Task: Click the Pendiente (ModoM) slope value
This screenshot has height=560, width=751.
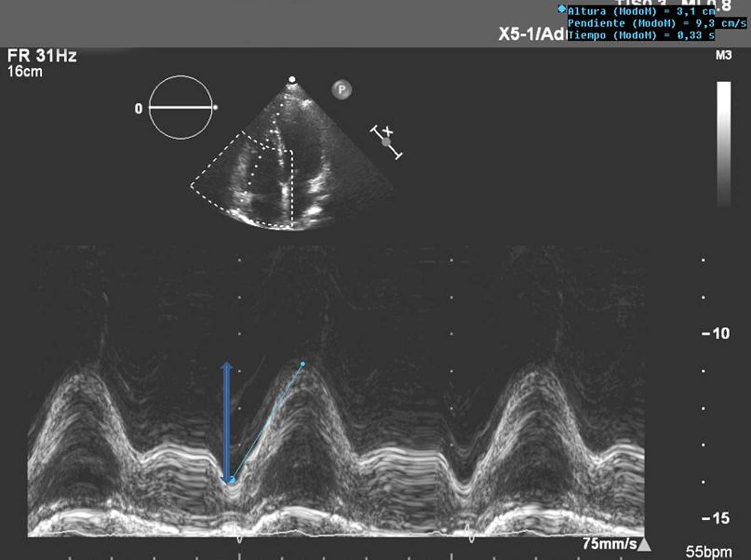Action: tap(656, 23)
